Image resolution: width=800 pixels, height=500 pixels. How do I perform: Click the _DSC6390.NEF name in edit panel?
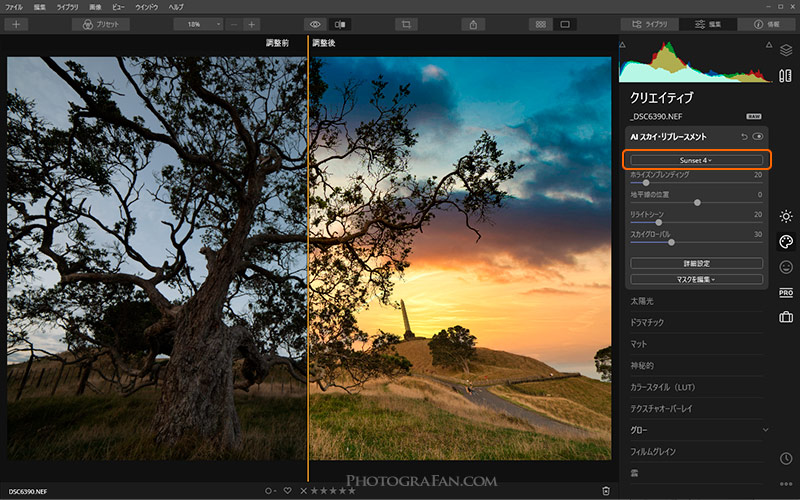point(656,116)
